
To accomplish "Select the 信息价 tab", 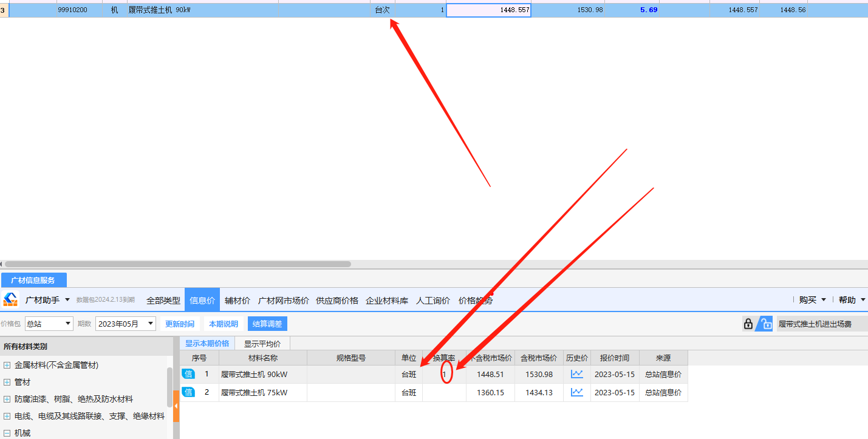I will [x=202, y=300].
